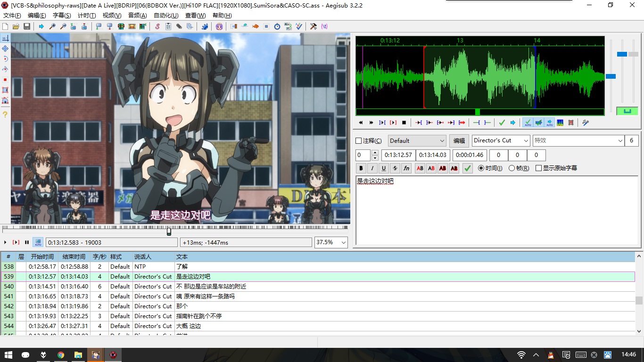Open the Automation manager icon
Image resolution: width=644 pixels, height=362 pixels.
[205, 26]
